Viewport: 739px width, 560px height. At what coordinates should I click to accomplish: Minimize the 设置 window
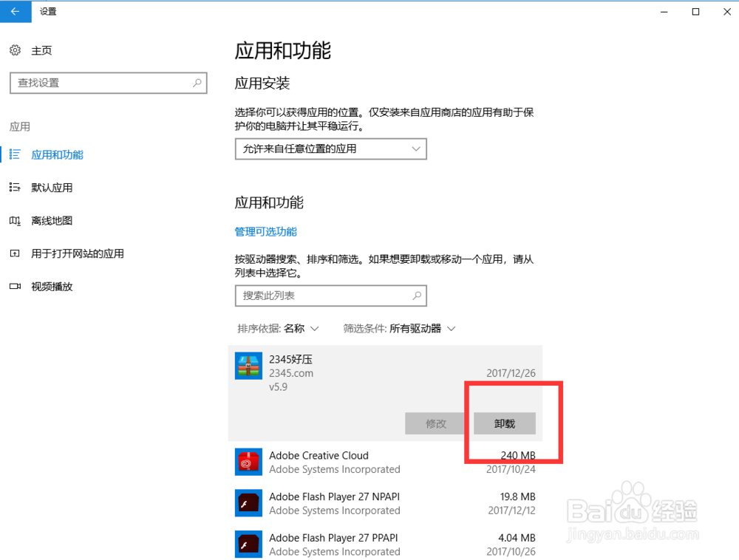[x=664, y=12]
